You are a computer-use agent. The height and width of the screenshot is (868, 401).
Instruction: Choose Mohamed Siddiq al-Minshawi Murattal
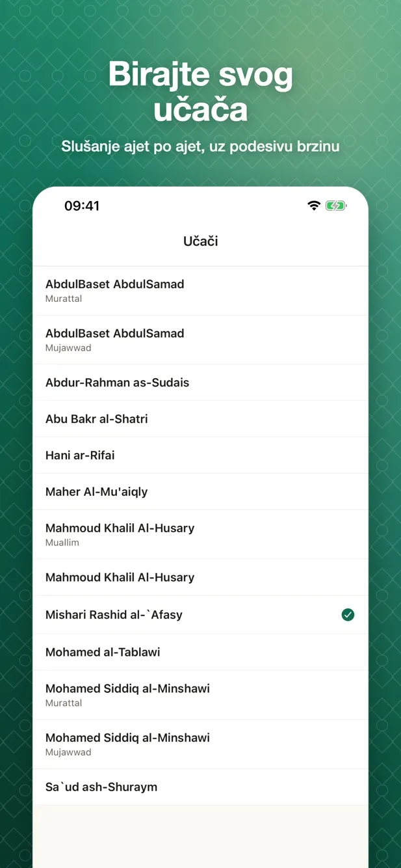(200, 695)
